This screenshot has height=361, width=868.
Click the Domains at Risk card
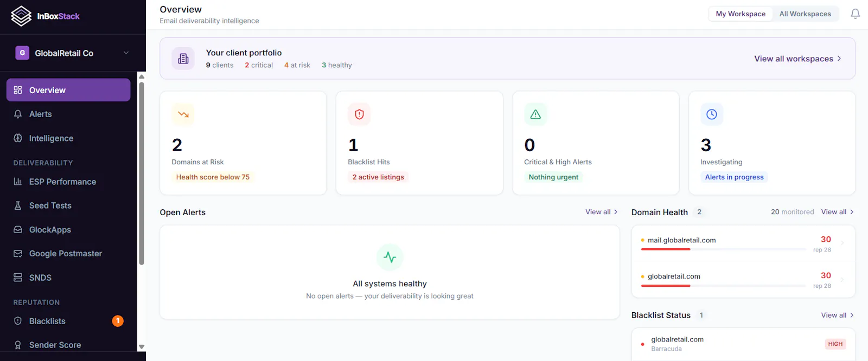point(243,143)
